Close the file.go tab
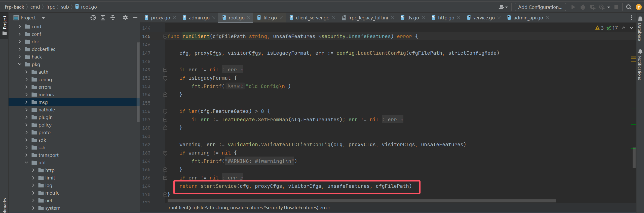This screenshot has width=644, height=213. [x=281, y=18]
